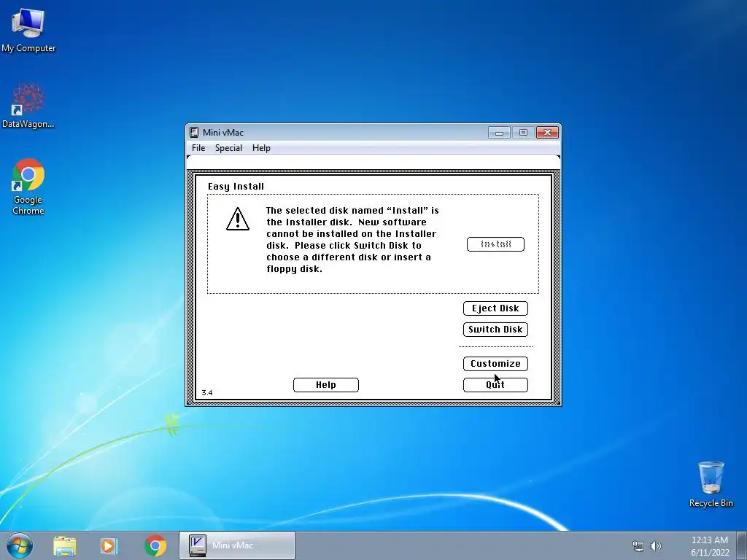Select Google Chrome desktop shortcut

(28, 187)
